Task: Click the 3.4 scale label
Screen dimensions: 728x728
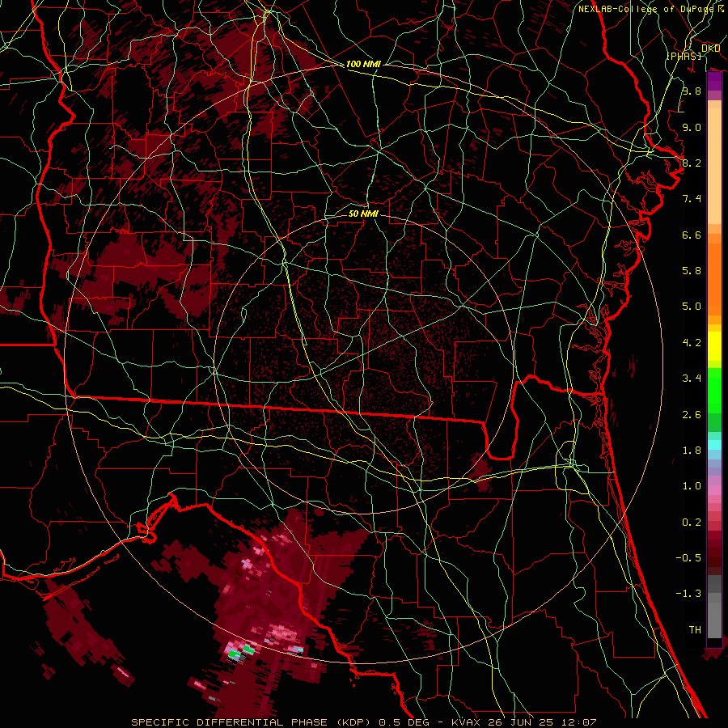Action: pyautogui.click(x=692, y=379)
